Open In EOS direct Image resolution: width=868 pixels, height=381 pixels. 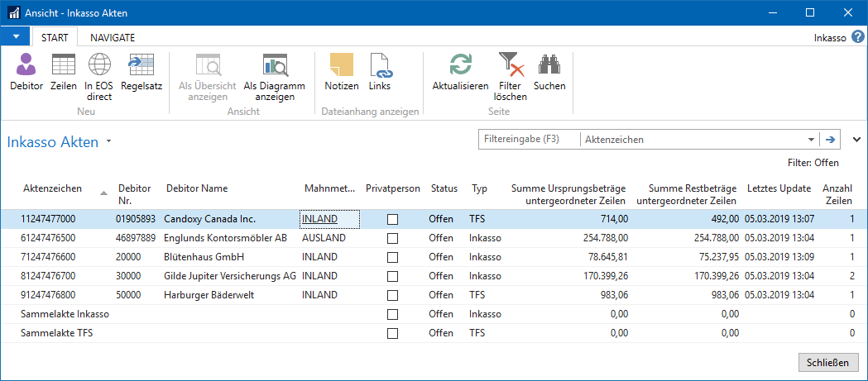(x=98, y=64)
